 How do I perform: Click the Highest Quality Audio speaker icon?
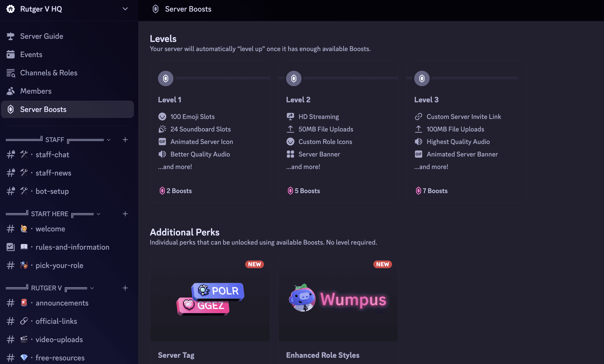tap(418, 142)
